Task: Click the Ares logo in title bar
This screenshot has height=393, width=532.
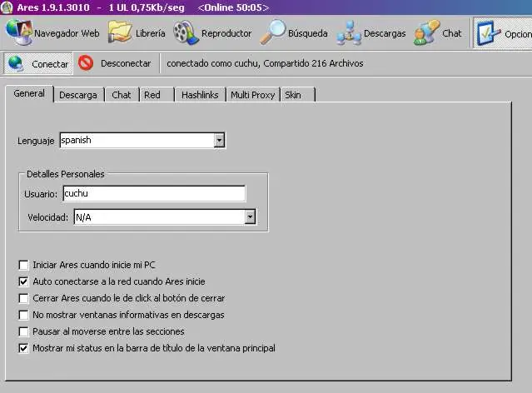Action: (7, 7)
